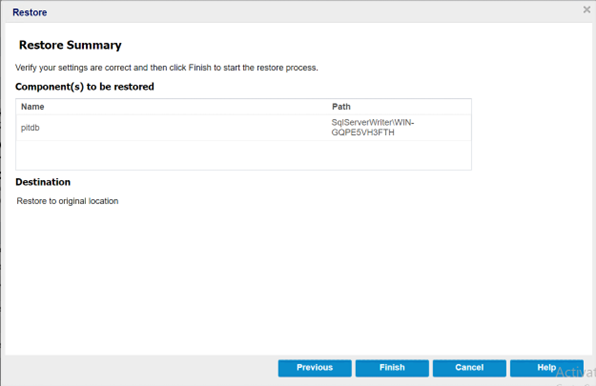Click the Restore dialog title
596x386 pixels.
click(30, 13)
